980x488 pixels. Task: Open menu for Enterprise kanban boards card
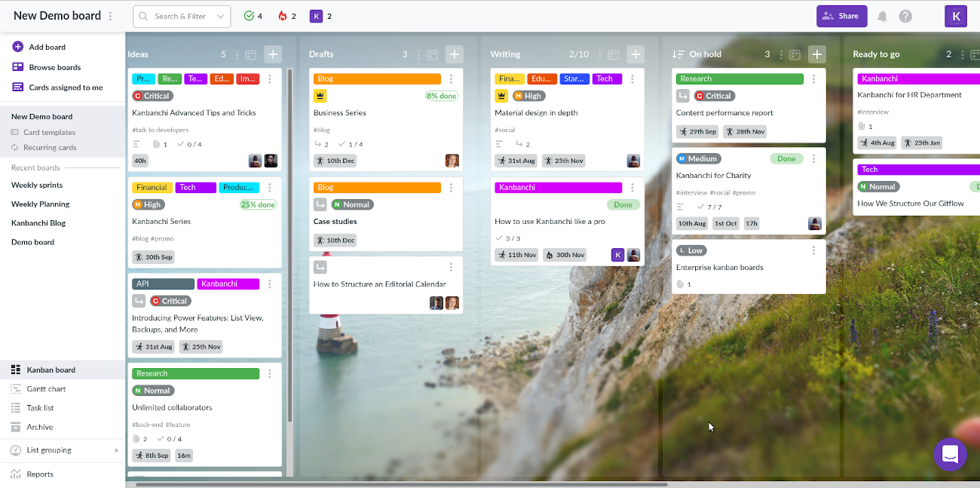point(813,250)
